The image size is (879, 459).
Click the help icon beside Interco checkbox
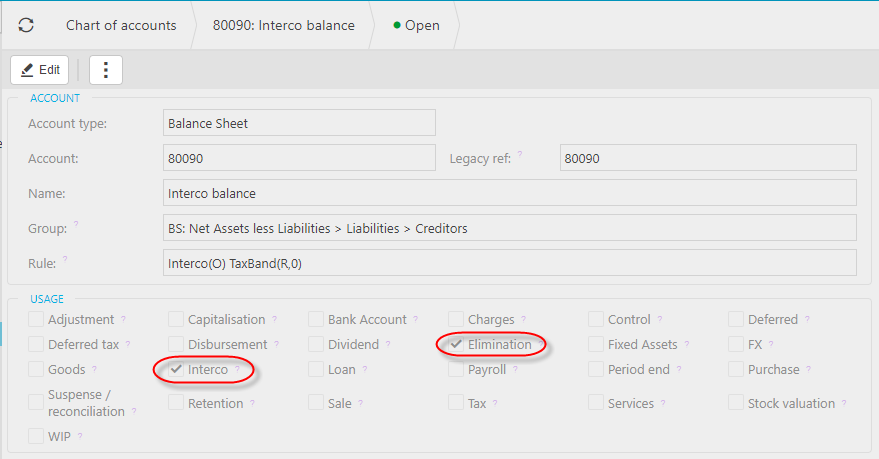coord(237,370)
